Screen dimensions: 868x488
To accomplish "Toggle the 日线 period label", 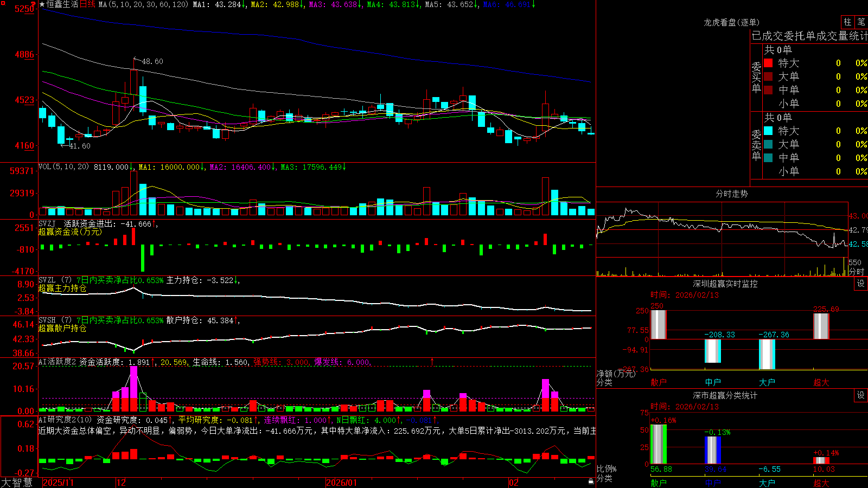I will 87,4.
